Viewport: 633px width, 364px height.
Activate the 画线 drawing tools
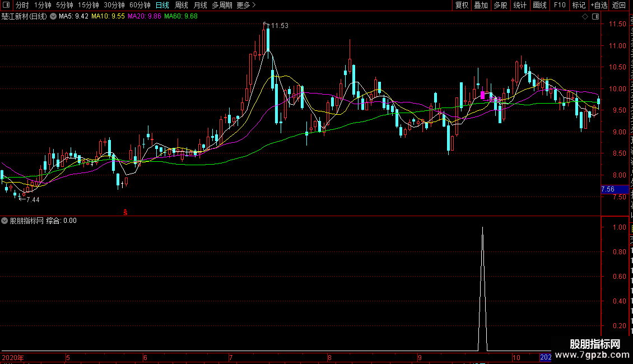(539, 5)
